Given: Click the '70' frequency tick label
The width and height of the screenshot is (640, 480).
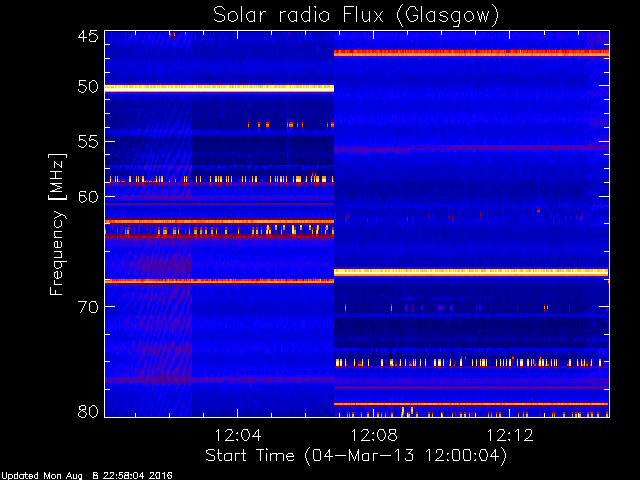Looking at the screenshot, I should (x=88, y=307).
